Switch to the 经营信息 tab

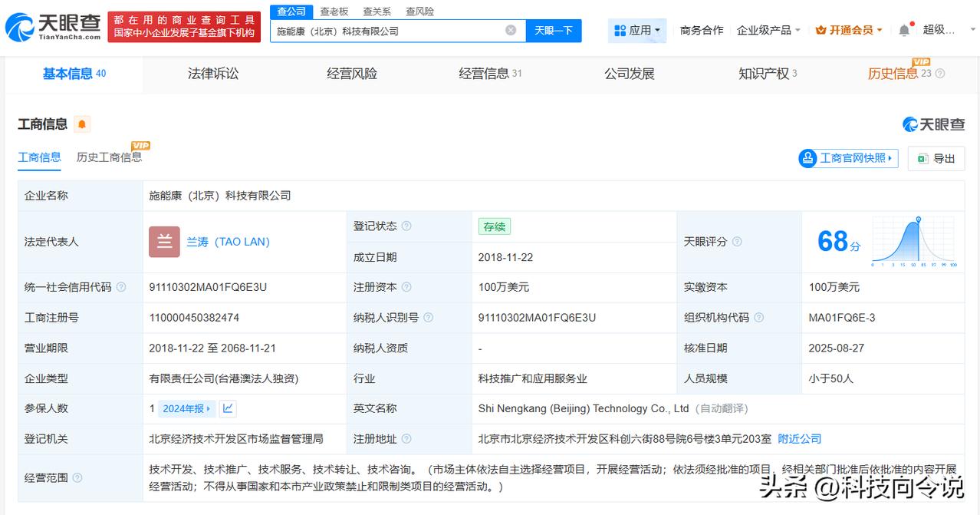point(490,74)
